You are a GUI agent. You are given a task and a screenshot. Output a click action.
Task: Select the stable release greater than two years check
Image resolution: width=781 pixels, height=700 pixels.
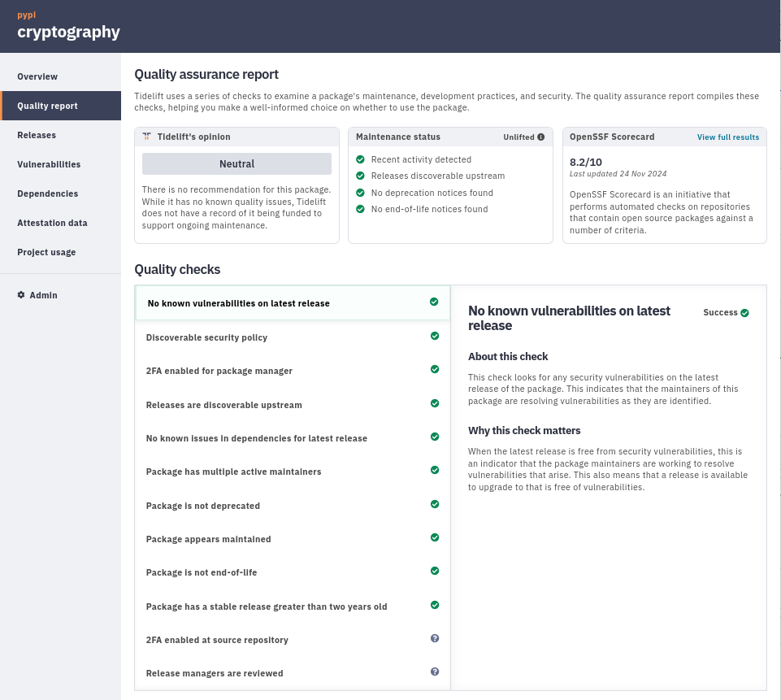click(293, 607)
